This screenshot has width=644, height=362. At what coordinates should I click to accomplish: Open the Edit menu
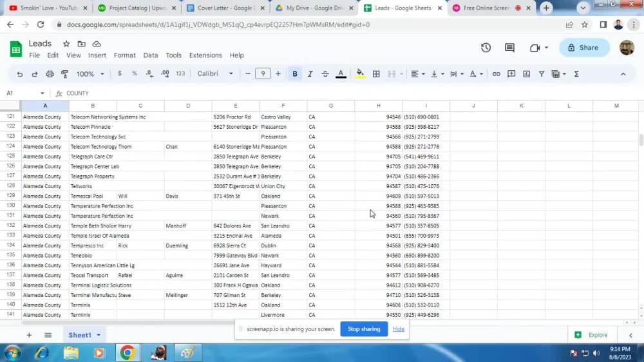point(53,55)
